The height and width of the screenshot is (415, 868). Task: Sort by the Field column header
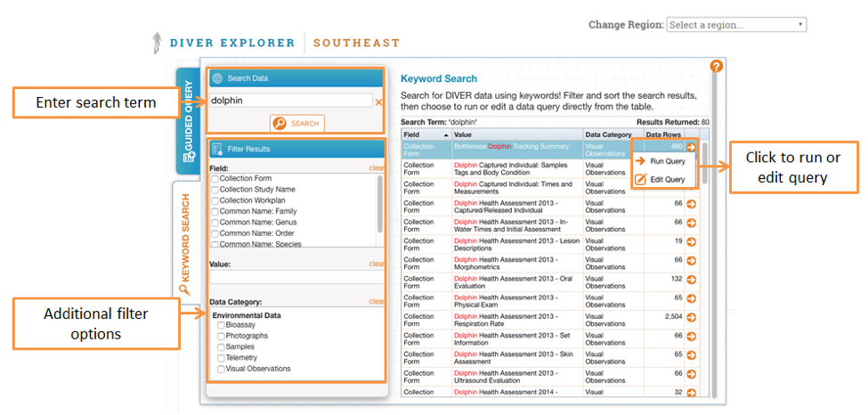[x=426, y=134]
